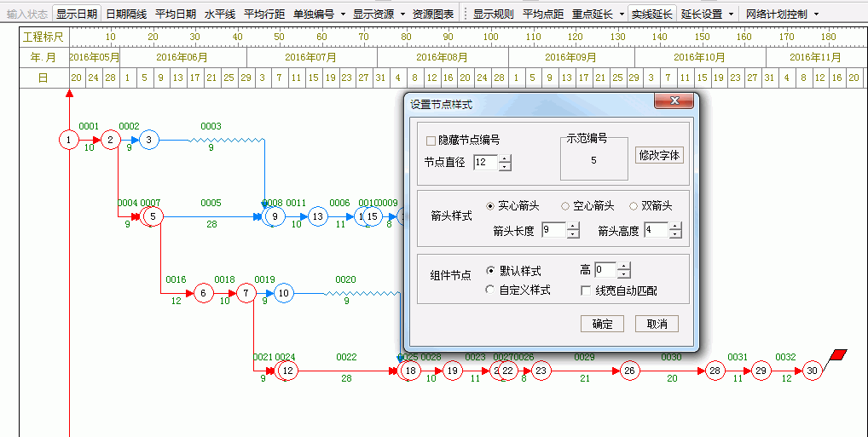Click the 平均日期 toolbar button
868x437 pixels.
[176, 14]
